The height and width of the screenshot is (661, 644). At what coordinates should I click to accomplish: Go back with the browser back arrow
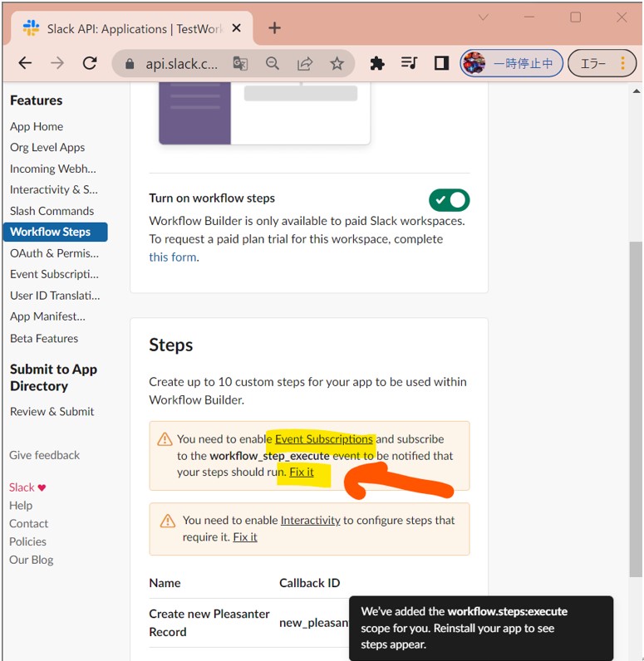[x=25, y=63]
